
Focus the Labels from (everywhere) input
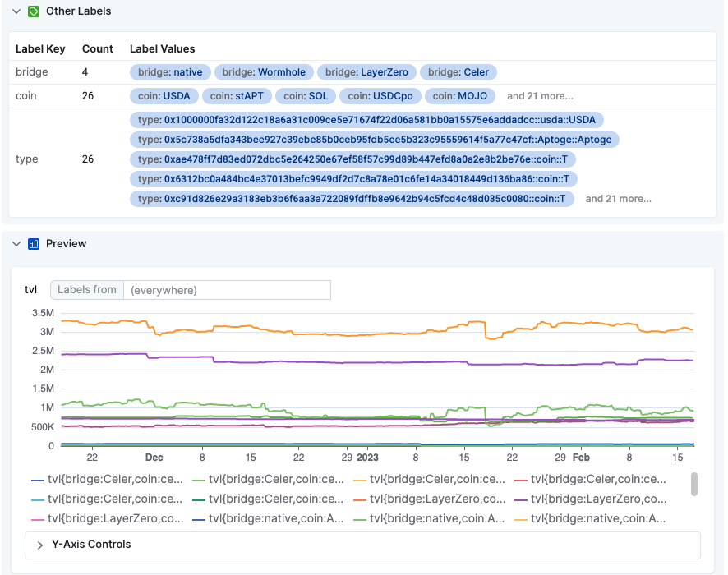[x=226, y=290]
